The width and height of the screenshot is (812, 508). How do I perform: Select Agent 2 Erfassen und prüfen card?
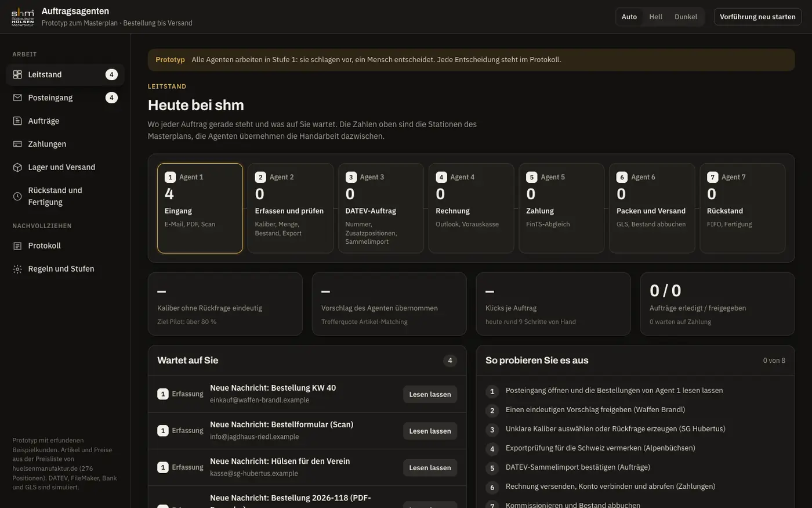point(291,208)
